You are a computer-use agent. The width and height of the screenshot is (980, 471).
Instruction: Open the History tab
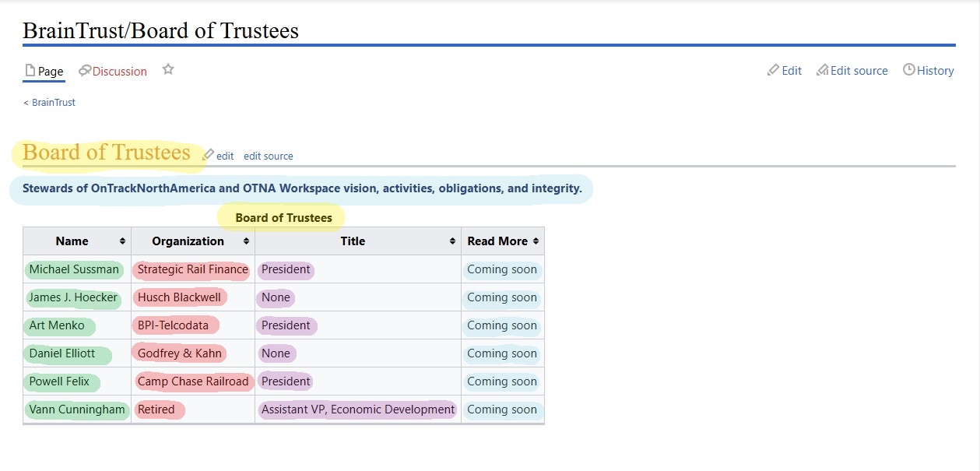pos(935,71)
